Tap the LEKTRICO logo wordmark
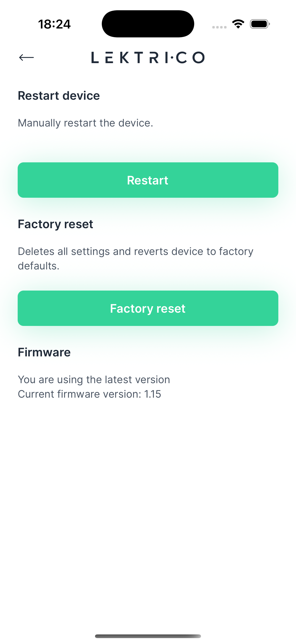 tap(148, 57)
